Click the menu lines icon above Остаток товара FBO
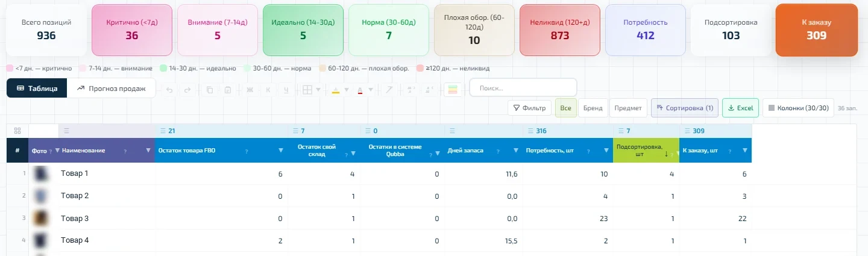The width and height of the screenshot is (868, 256). [x=163, y=131]
